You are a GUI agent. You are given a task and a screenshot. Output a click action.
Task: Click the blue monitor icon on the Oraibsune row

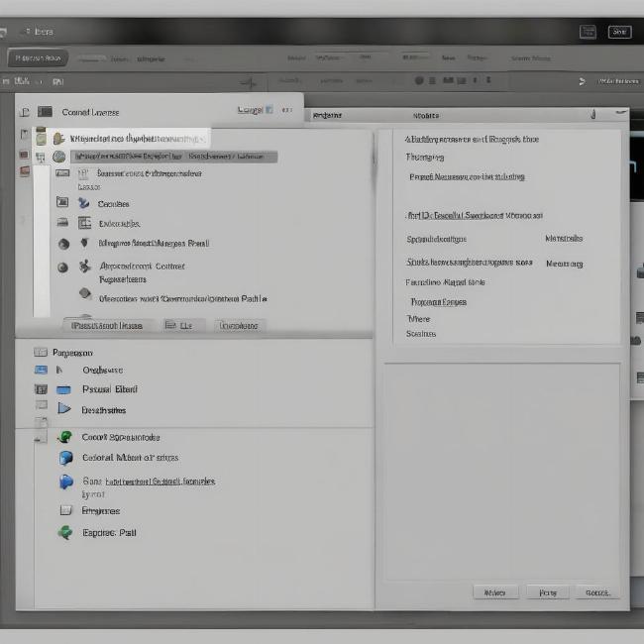coord(41,370)
